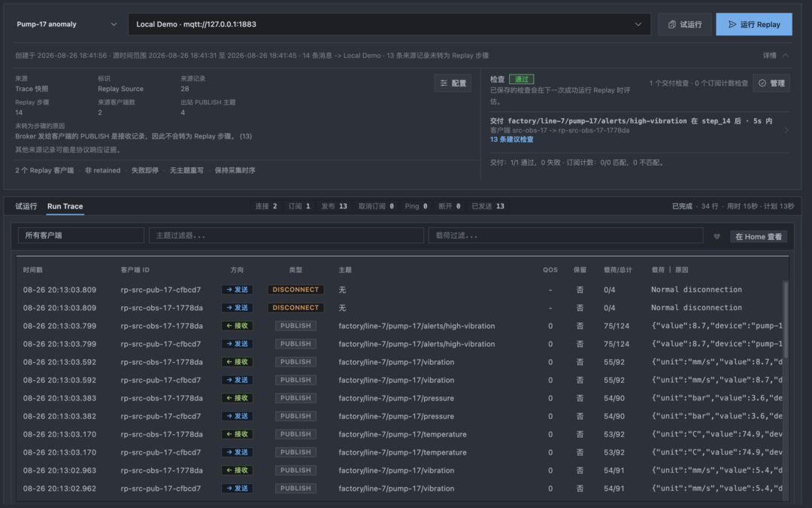Click 接收 badge in 20:13:03.170 temperature row
The height and width of the screenshot is (508, 812).
[x=237, y=434]
